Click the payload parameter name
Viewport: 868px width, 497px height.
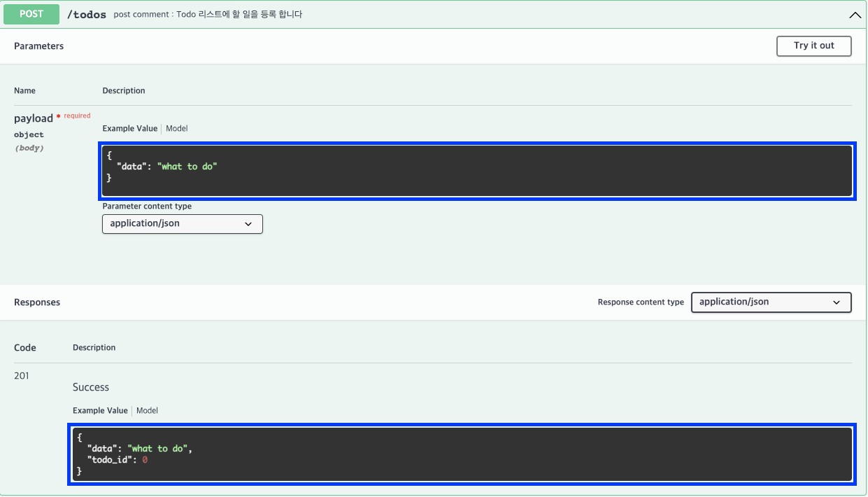[33, 118]
